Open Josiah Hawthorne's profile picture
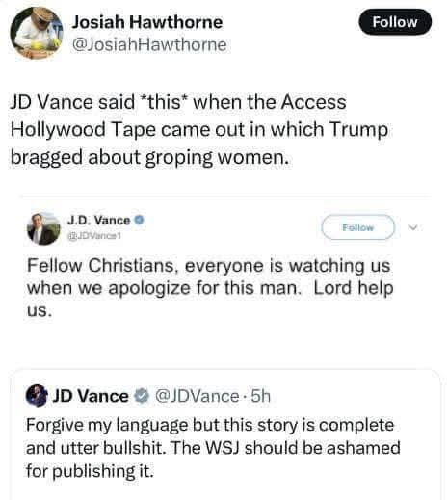The image size is (448, 500). coord(37,33)
